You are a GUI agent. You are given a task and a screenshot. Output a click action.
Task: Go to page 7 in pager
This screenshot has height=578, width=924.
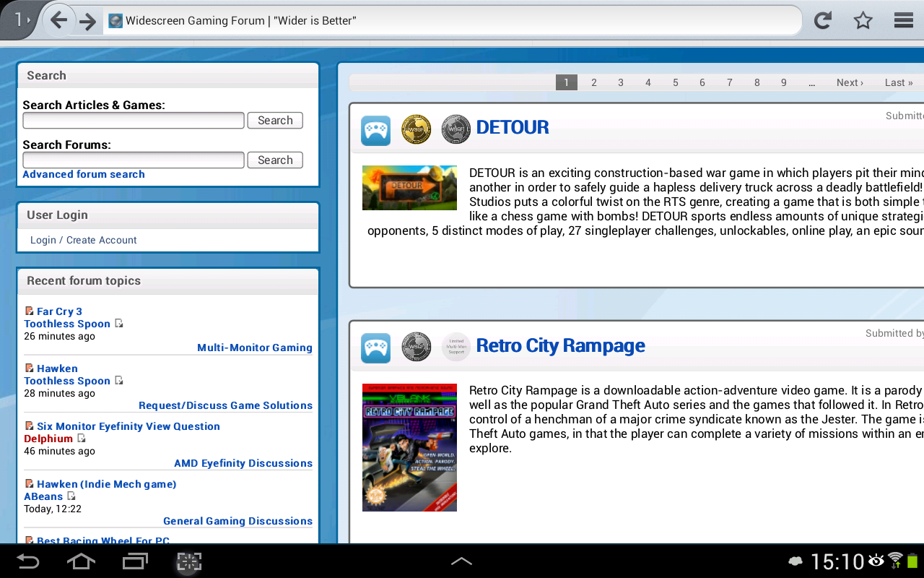730,82
